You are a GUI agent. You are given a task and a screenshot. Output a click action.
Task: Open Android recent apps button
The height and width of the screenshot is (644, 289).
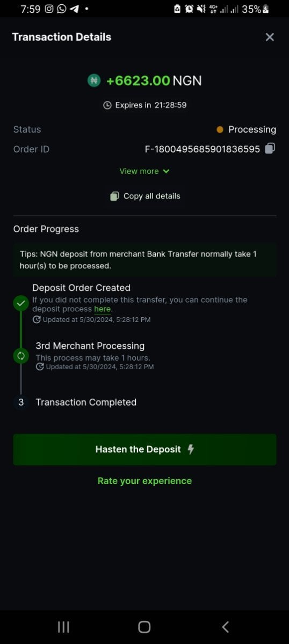pos(63,626)
